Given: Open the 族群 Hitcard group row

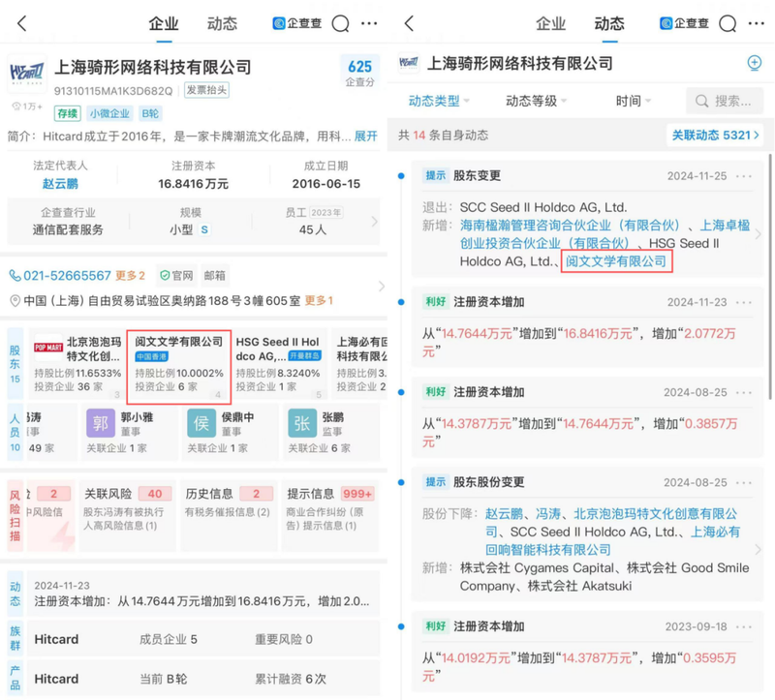Looking at the screenshot, I should [x=202, y=639].
